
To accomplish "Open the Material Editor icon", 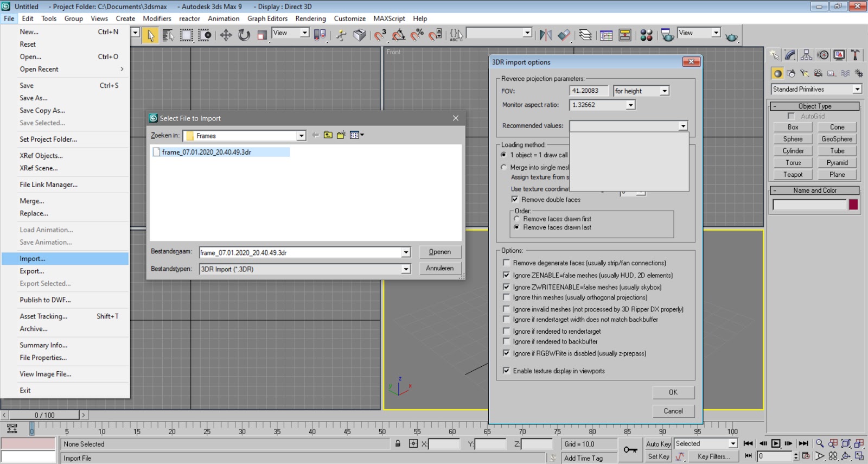I will click(x=646, y=35).
